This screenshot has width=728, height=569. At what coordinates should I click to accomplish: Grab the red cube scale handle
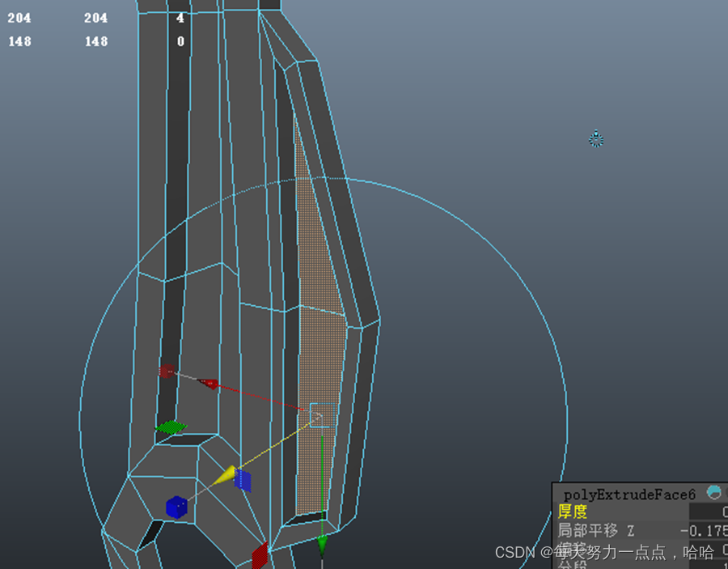click(166, 372)
